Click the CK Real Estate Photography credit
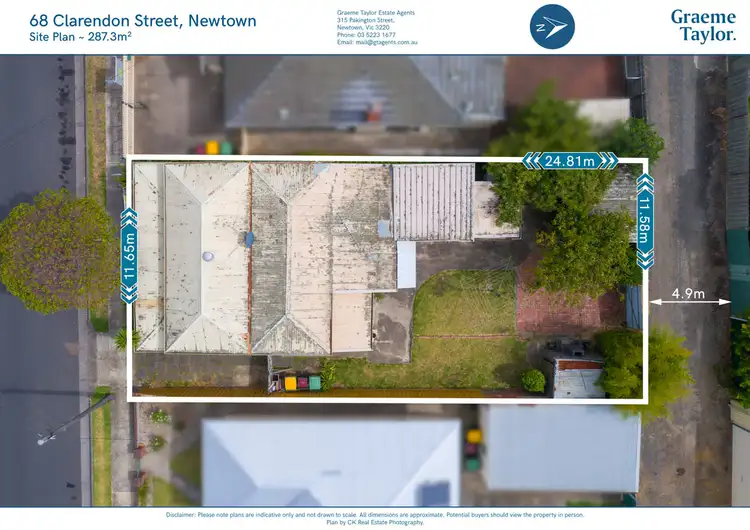Viewport: 750px width, 530px height. click(375, 522)
